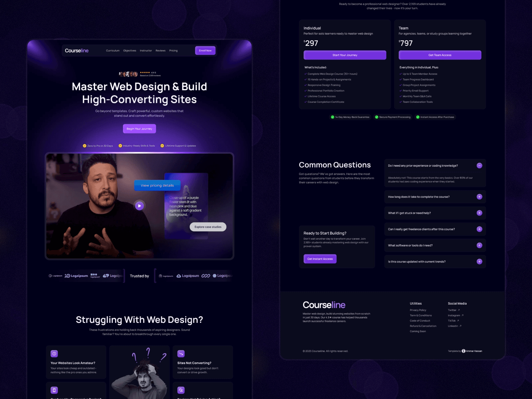
Task: Click the Begin Your Journey button
Action: [139, 129]
